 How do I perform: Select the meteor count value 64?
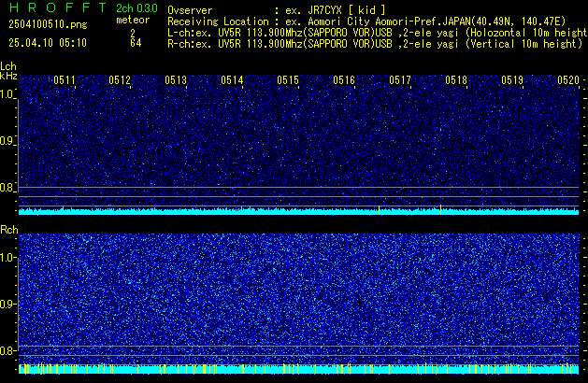pyautogui.click(x=136, y=43)
